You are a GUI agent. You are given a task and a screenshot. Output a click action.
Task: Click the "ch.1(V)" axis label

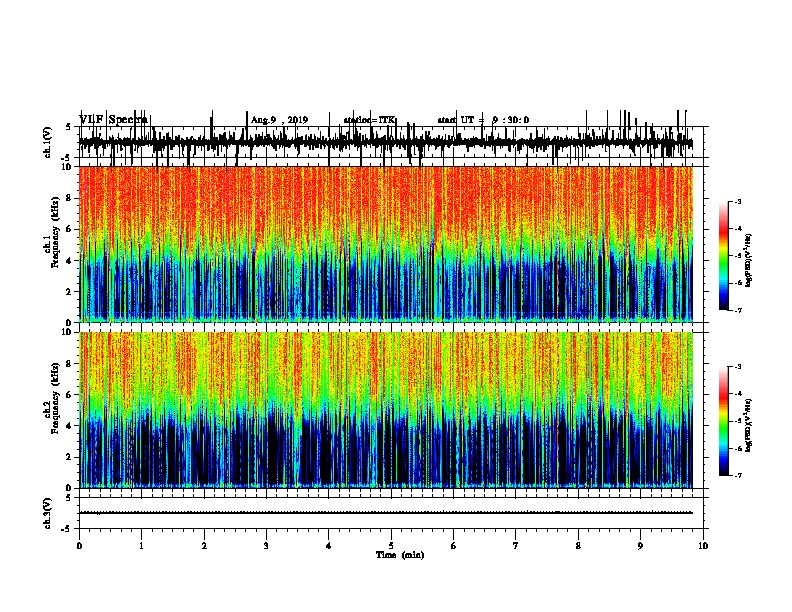(47, 143)
